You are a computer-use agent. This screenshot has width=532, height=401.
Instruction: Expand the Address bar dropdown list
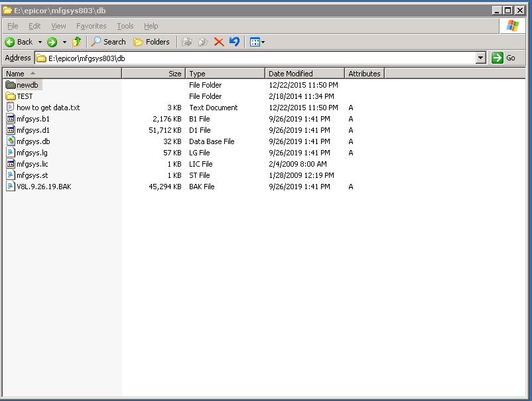(x=480, y=58)
